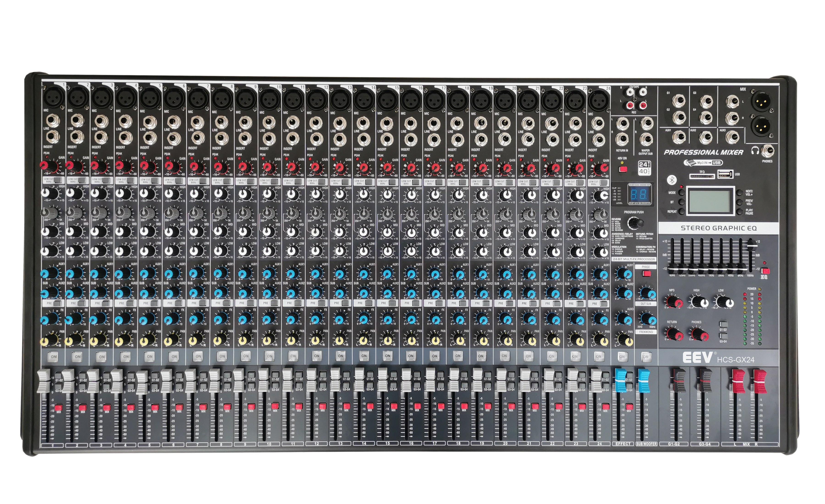825x504 pixels.
Task: Click the blue EFFECT fader cap
Action: [621, 380]
